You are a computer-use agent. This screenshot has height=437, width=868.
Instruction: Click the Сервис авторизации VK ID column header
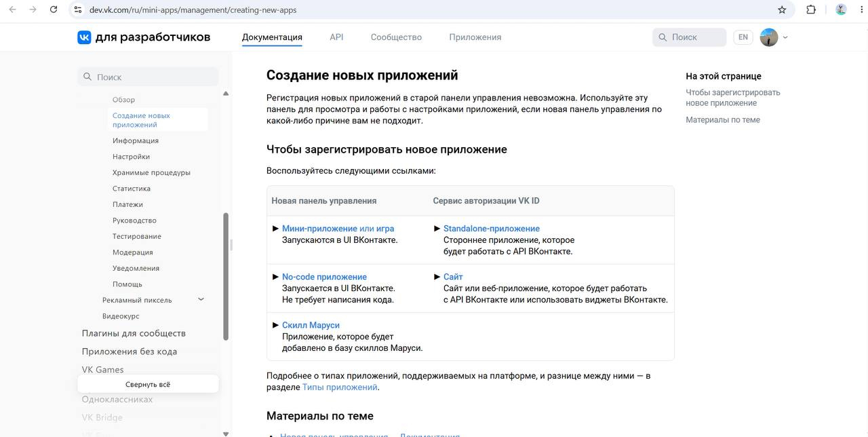click(x=486, y=201)
